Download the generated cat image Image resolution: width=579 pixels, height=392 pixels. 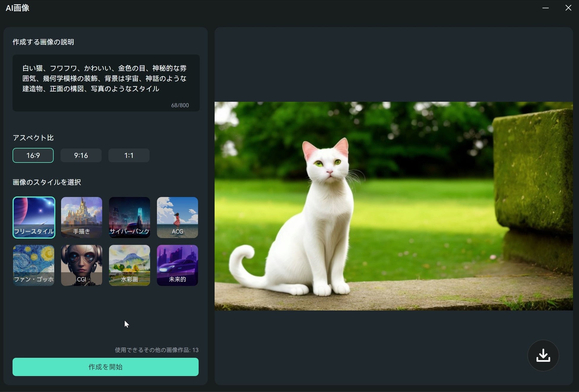[x=543, y=355]
